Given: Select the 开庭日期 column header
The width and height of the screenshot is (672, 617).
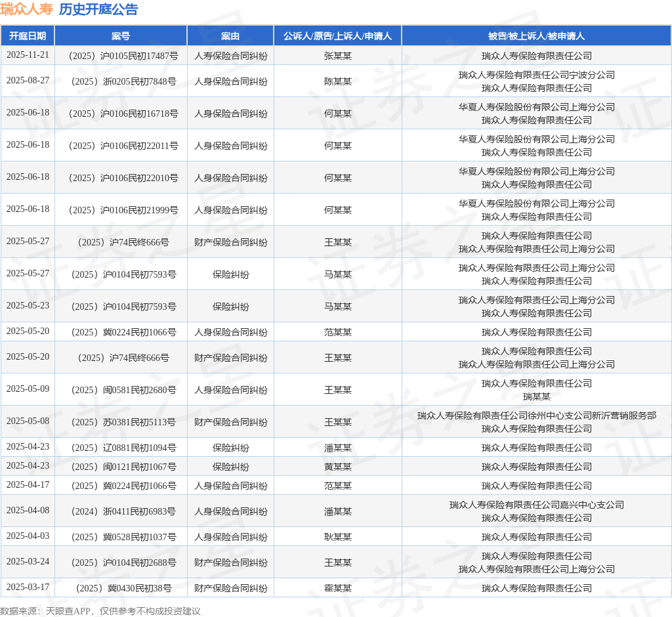Looking at the screenshot, I should point(28,36).
